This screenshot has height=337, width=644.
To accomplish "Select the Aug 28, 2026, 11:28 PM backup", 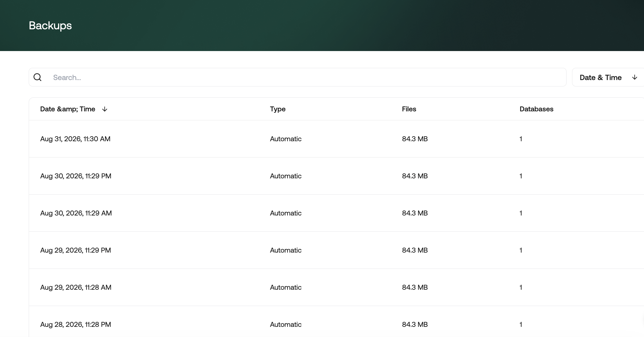I will pos(337,322).
